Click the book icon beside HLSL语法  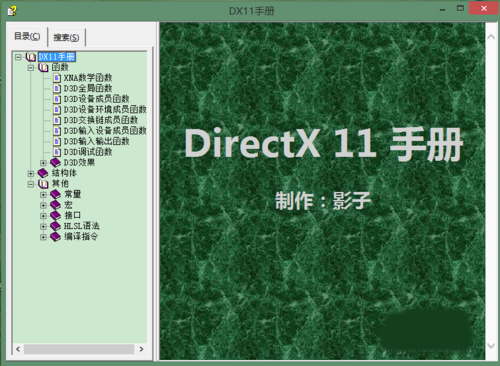pos(55,226)
